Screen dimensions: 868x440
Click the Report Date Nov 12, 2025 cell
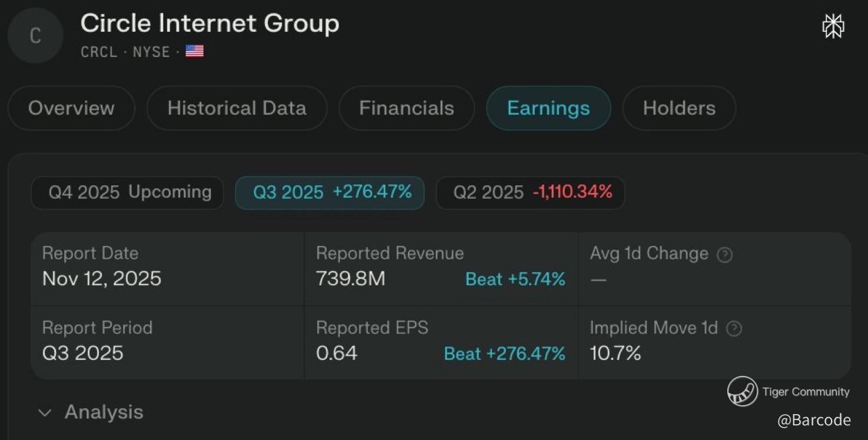(x=102, y=278)
